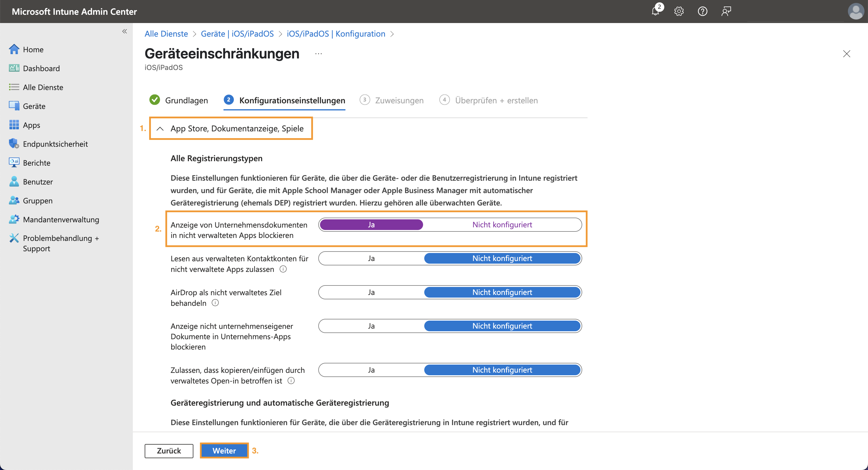
Task: Open Gruppen in the sidebar
Action: click(x=38, y=200)
